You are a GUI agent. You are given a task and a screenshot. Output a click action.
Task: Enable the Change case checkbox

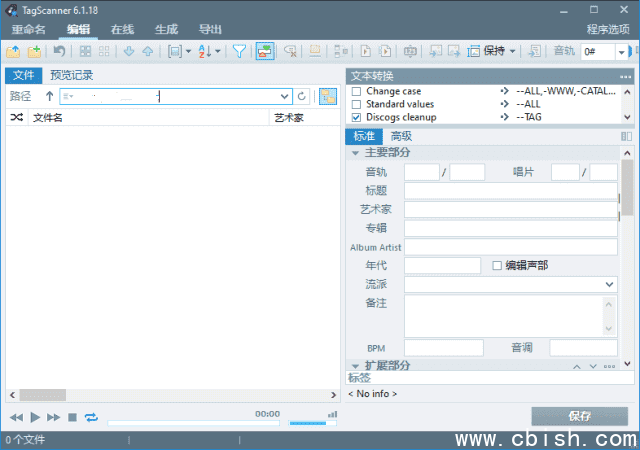(356, 91)
